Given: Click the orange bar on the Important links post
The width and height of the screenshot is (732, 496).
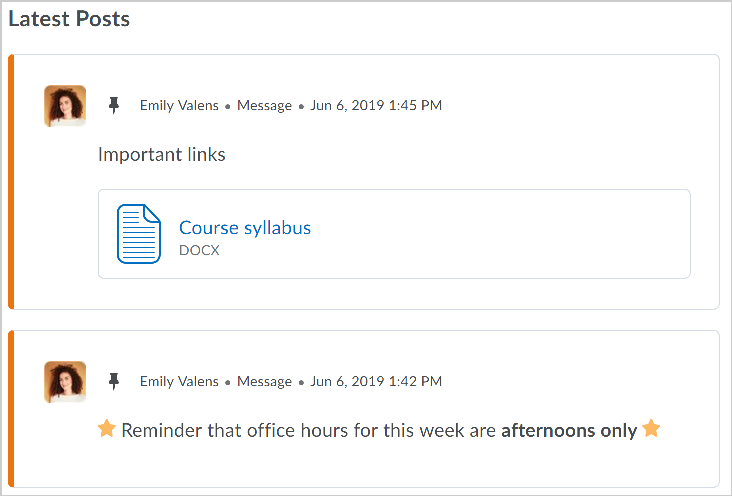Looking at the screenshot, I should pyautogui.click(x=11, y=182).
